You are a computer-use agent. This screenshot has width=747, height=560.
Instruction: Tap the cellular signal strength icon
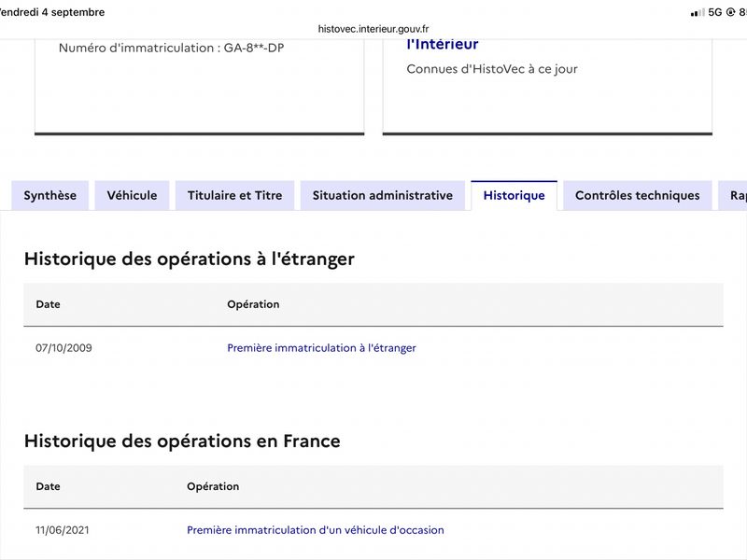click(x=698, y=12)
